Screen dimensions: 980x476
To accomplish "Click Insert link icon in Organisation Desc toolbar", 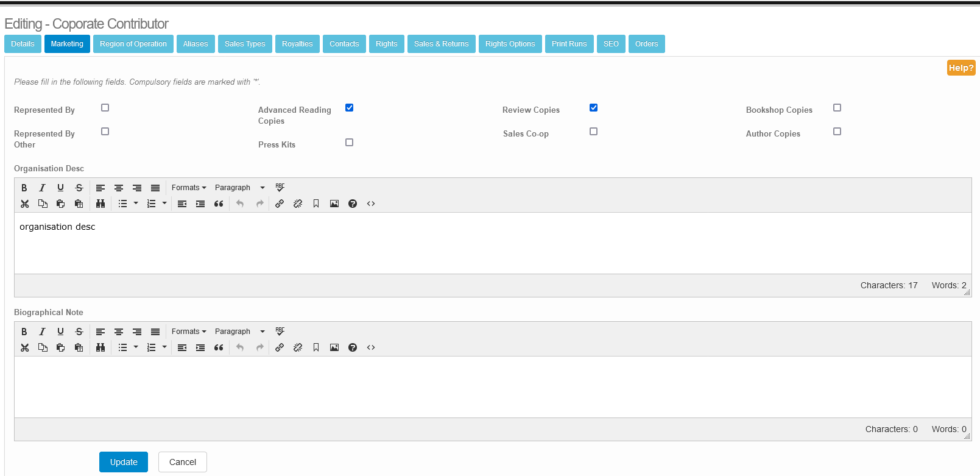I will (280, 204).
